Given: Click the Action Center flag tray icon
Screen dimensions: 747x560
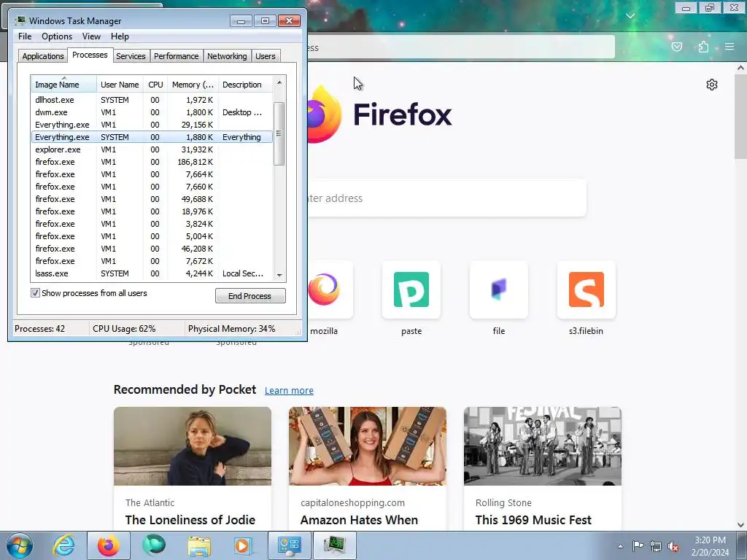Looking at the screenshot, I should pyautogui.click(x=638, y=546).
